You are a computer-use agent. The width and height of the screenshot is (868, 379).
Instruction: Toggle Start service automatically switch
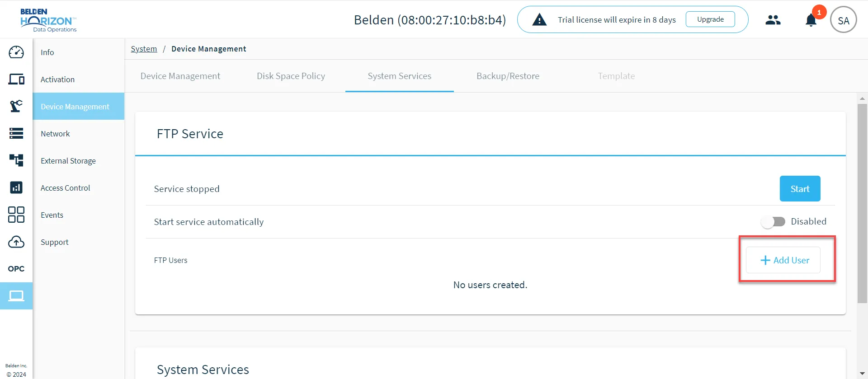(x=773, y=222)
